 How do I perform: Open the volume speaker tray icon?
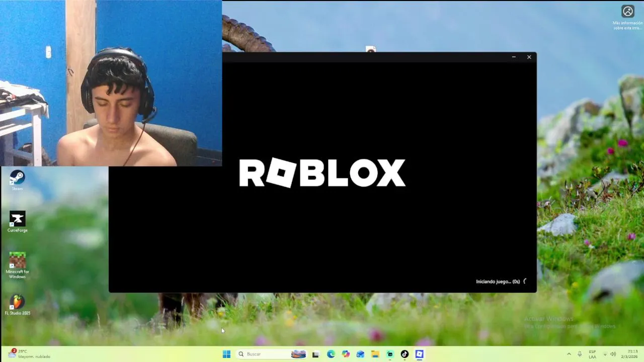pos(613,354)
